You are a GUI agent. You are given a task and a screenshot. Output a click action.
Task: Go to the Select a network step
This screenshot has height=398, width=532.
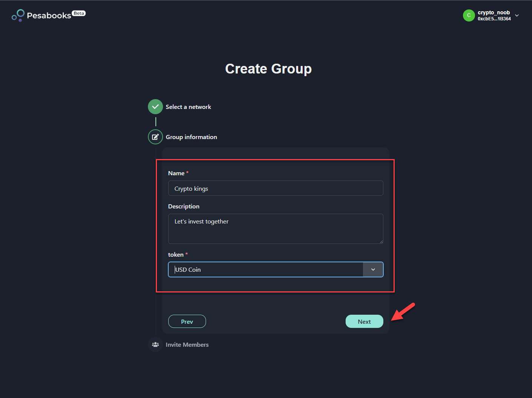click(x=188, y=107)
